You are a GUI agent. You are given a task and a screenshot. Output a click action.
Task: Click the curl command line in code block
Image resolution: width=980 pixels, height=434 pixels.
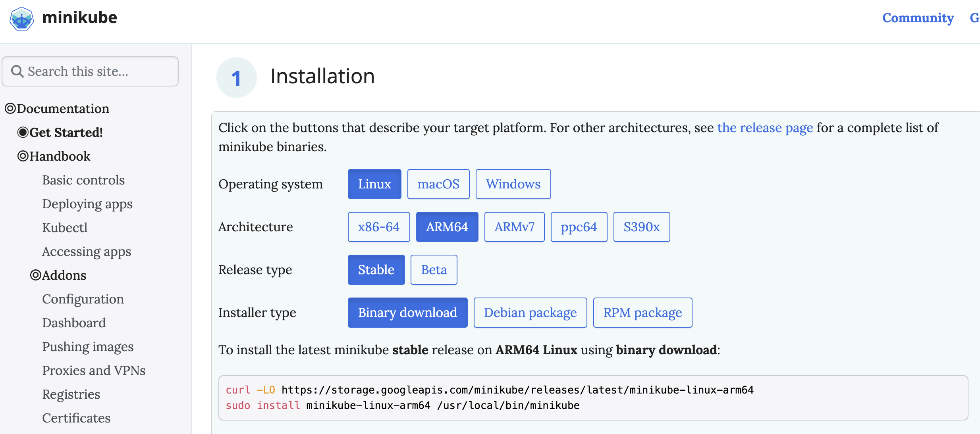(490, 390)
